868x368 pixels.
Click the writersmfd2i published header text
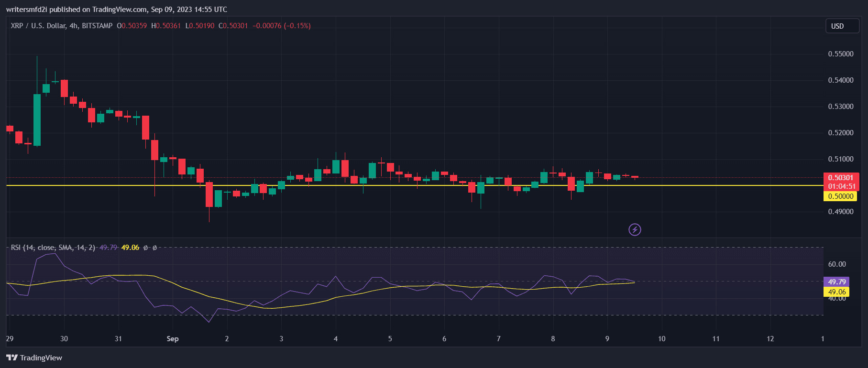[x=116, y=9]
